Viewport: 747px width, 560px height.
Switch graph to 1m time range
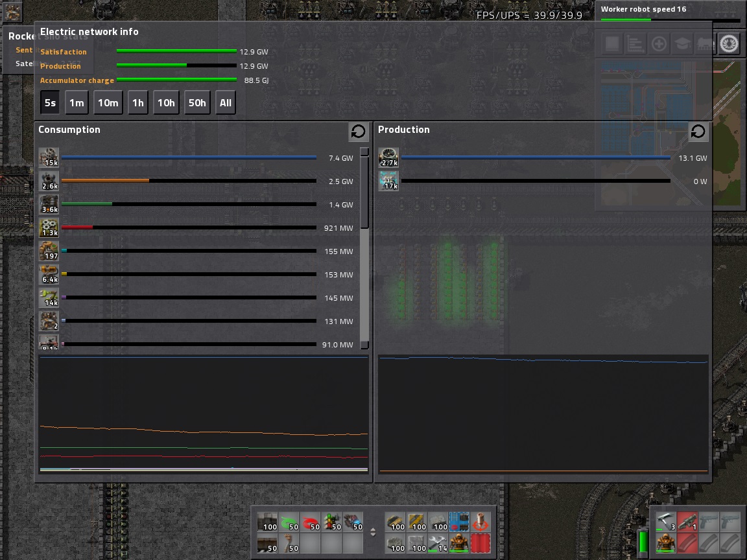[77, 103]
